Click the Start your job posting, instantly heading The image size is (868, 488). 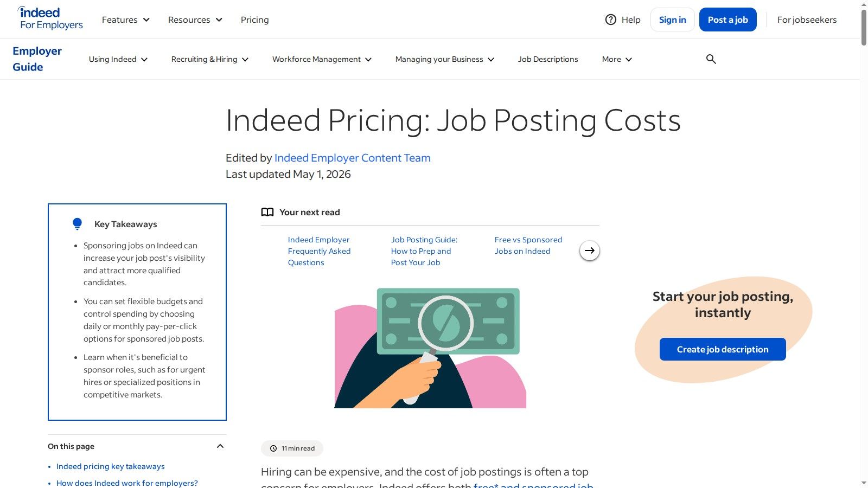click(x=723, y=305)
